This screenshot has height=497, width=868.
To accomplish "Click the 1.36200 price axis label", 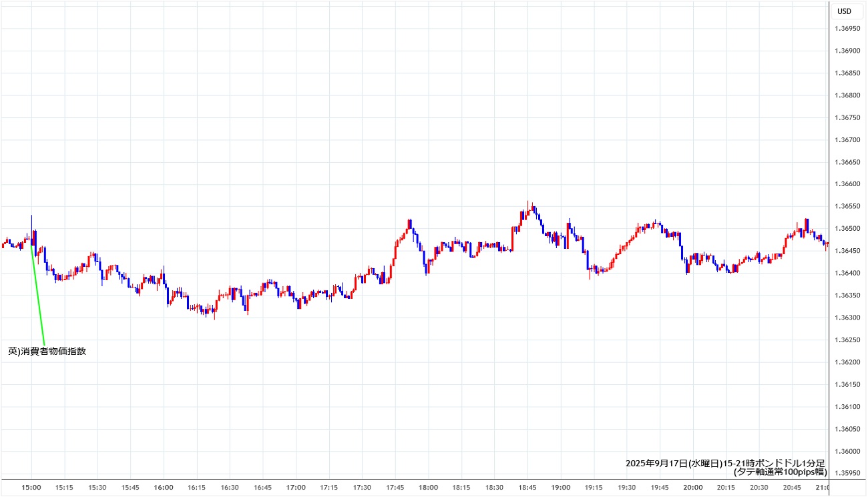I will tap(847, 362).
